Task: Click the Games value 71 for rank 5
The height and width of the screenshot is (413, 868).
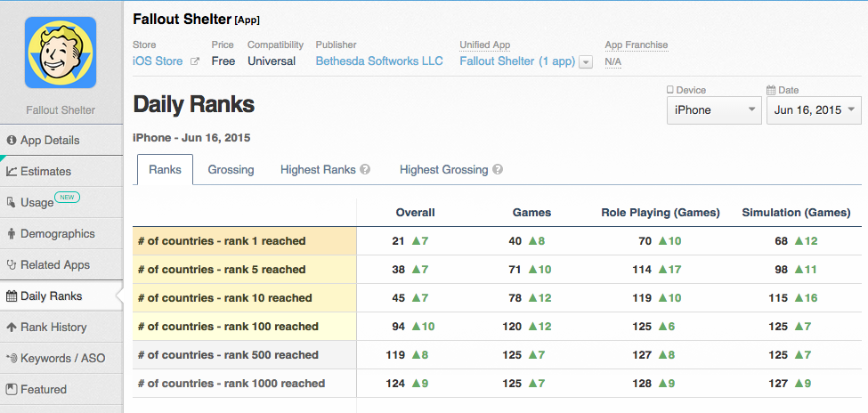Action: 515,270
